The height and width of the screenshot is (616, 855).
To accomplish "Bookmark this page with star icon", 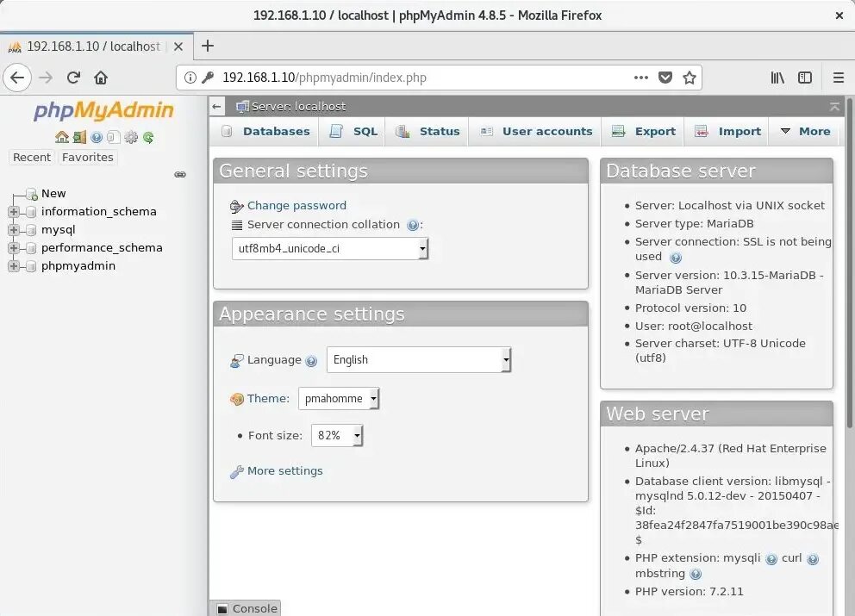I will 690,78.
